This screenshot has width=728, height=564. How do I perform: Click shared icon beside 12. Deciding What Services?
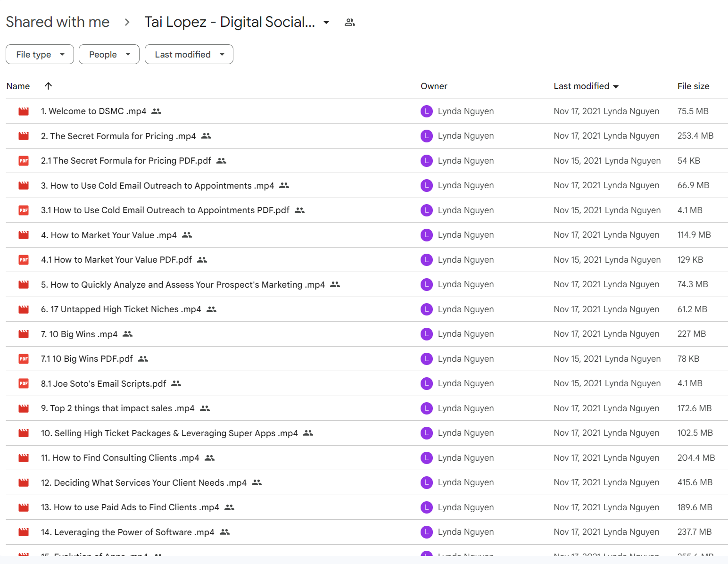(x=257, y=482)
